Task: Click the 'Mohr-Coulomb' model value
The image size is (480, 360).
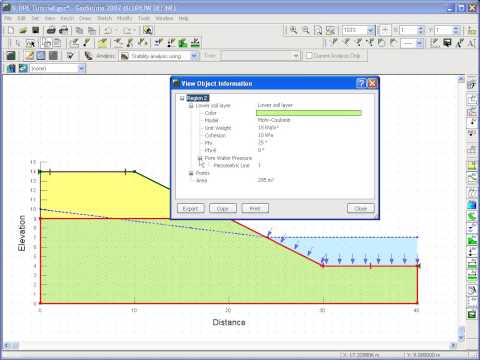Action: tap(274, 120)
